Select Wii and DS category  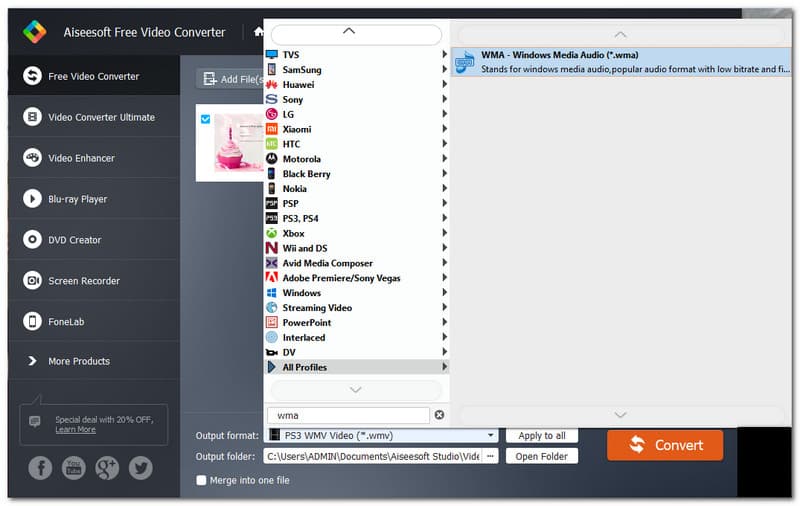coord(356,248)
